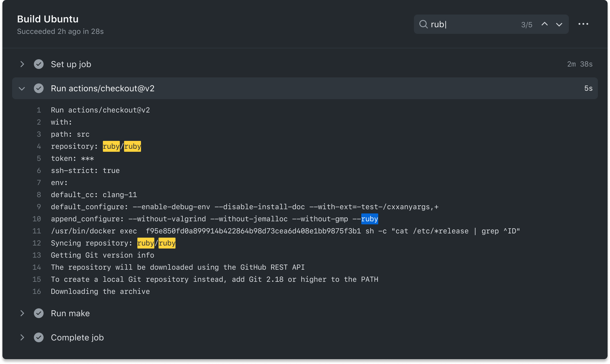
Task: Click line number 11 in the log
Action: [37, 231]
